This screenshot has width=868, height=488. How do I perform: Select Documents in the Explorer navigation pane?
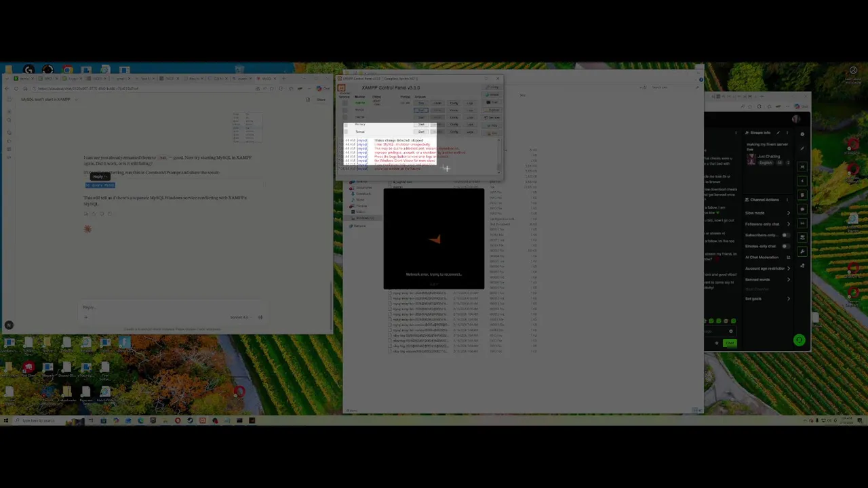pyautogui.click(x=361, y=188)
